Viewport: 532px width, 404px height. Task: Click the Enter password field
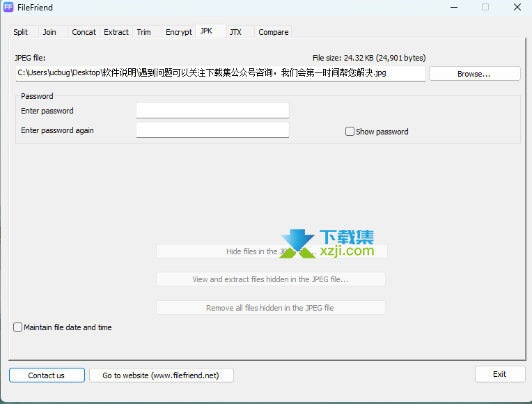(212, 111)
